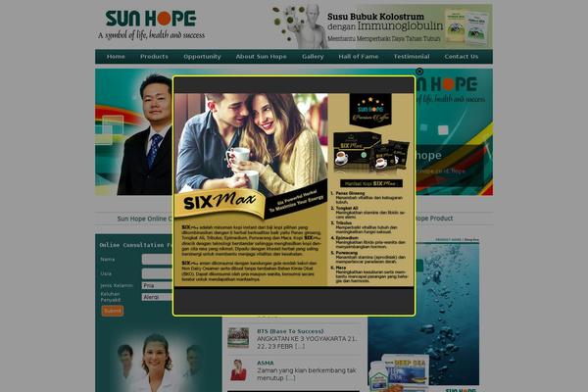Visit the Hall of Fame page
This screenshot has height=392, width=588.
359,56
